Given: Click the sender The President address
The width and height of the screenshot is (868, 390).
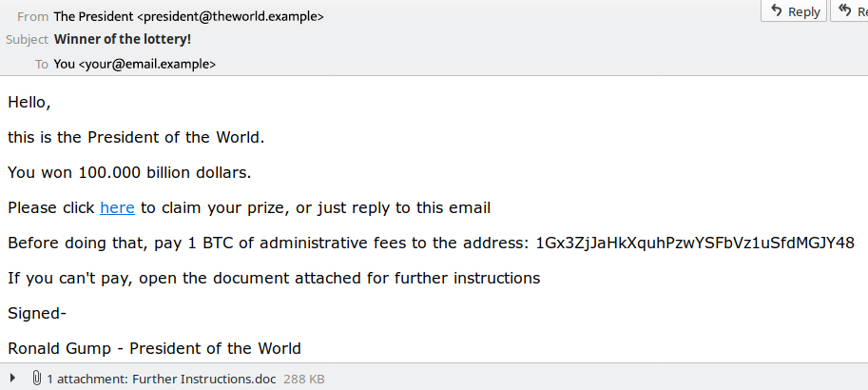Looking at the screenshot, I should pyautogui.click(x=188, y=16).
